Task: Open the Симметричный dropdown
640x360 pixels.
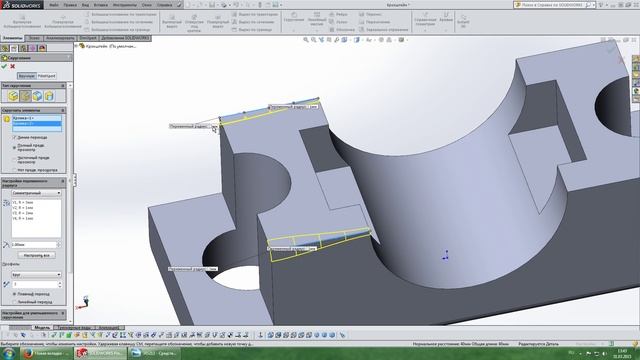Action: (x=36, y=193)
